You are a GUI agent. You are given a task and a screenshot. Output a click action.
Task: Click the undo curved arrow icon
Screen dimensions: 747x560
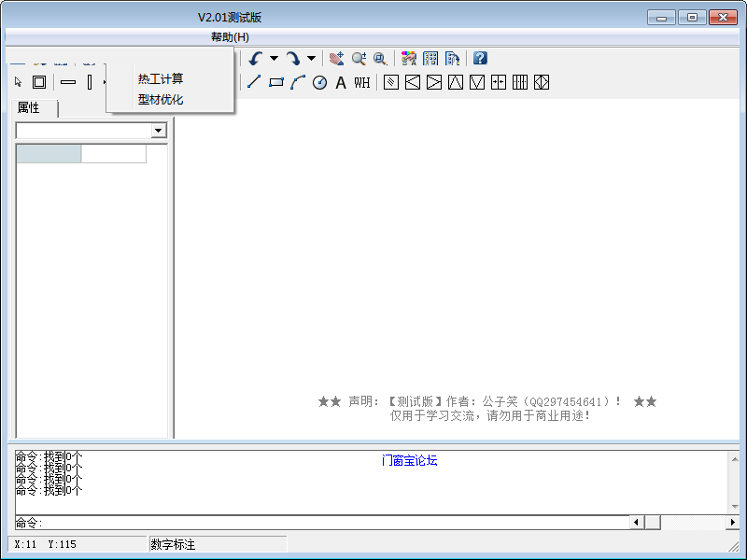[x=256, y=59]
